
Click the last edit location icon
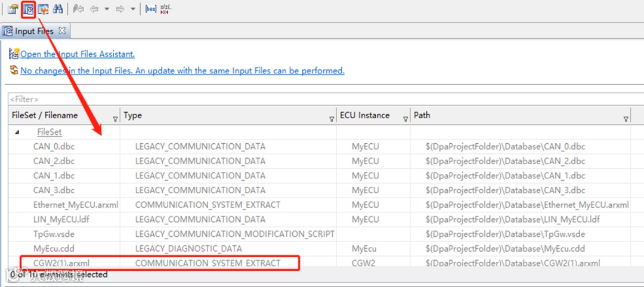point(78,9)
